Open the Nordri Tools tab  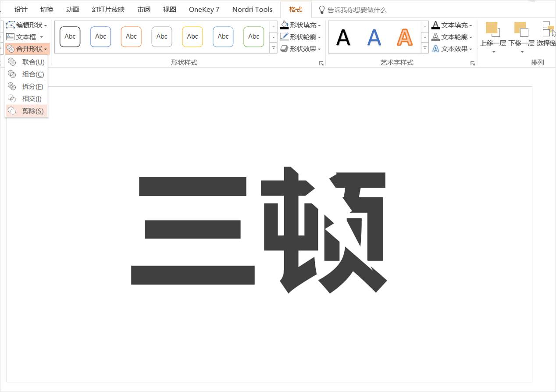coord(252,9)
